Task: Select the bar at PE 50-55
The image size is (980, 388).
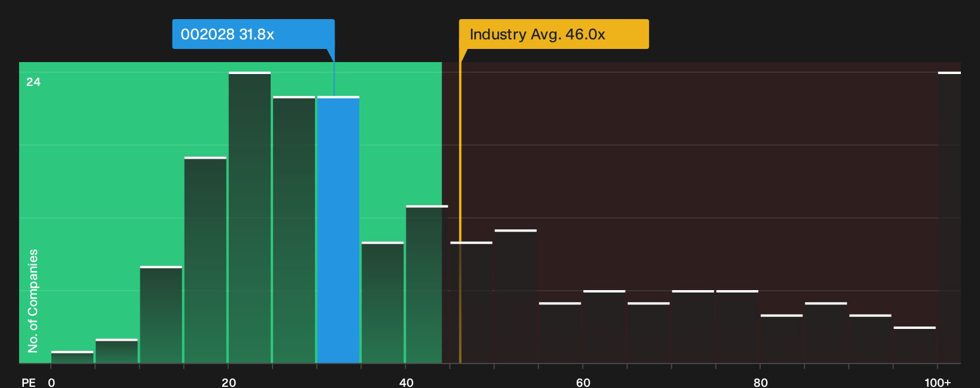Action: 516,296
